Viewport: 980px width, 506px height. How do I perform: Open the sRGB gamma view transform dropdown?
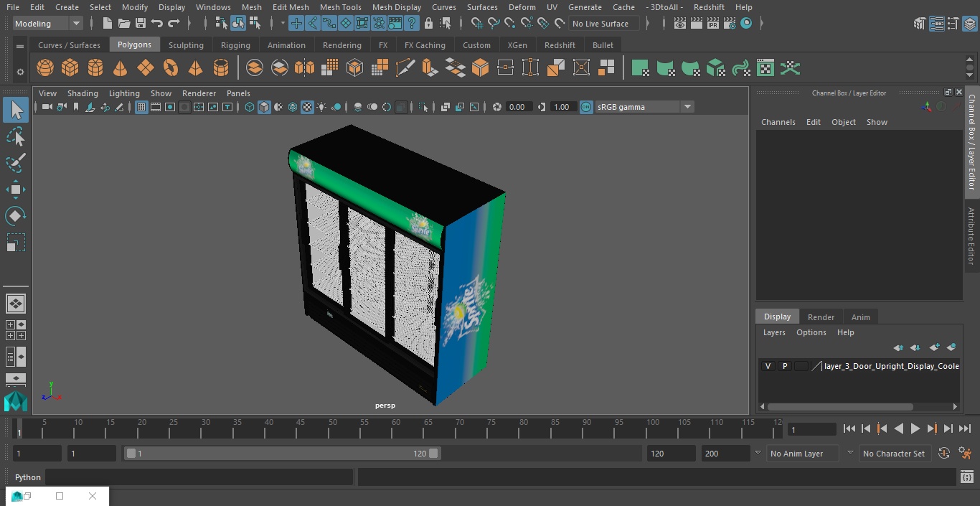point(644,107)
